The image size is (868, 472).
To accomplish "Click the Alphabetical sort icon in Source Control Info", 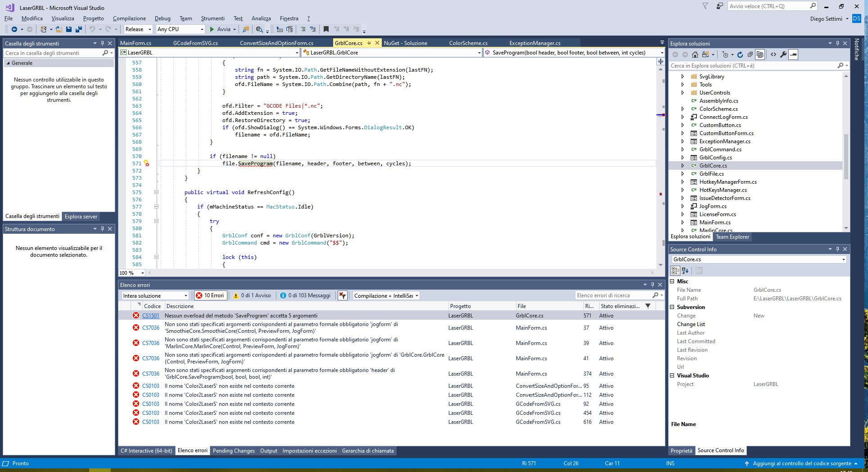I will point(685,271).
